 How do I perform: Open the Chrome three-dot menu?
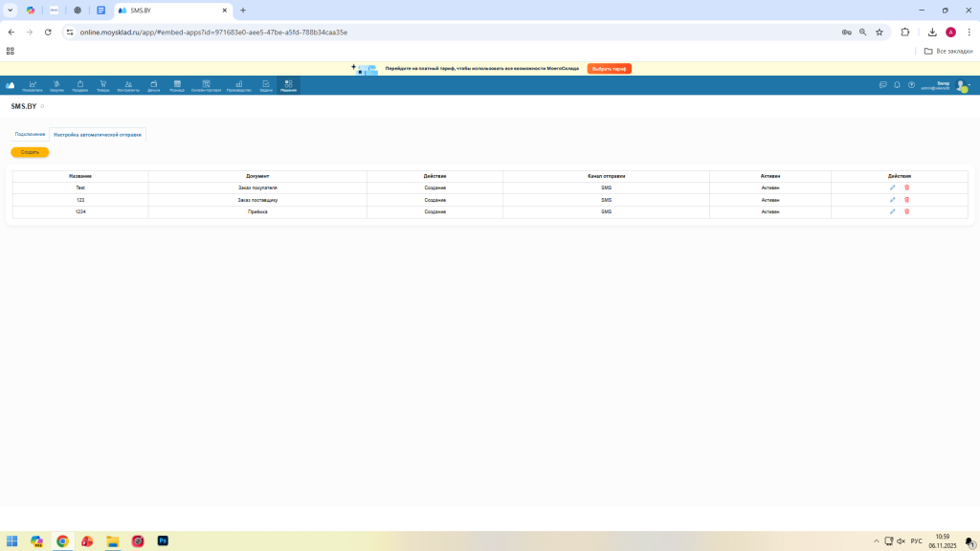(969, 32)
